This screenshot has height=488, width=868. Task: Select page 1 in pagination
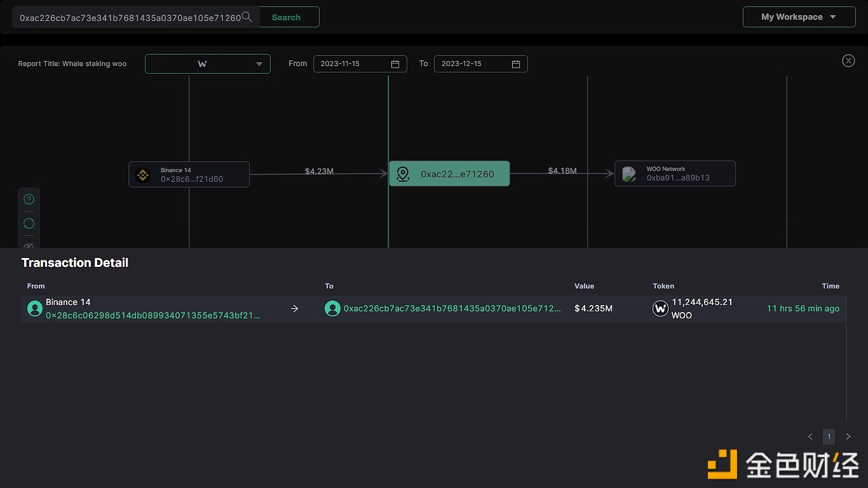pos(829,437)
